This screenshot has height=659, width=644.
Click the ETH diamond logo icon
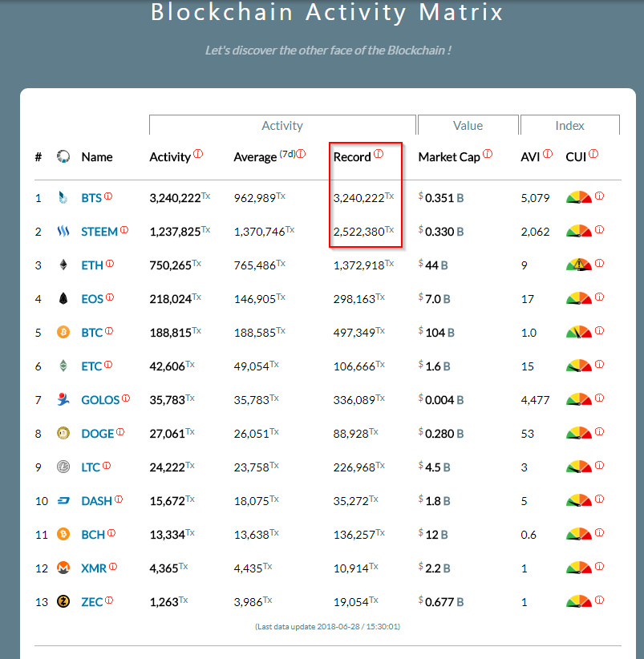[63, 265]
